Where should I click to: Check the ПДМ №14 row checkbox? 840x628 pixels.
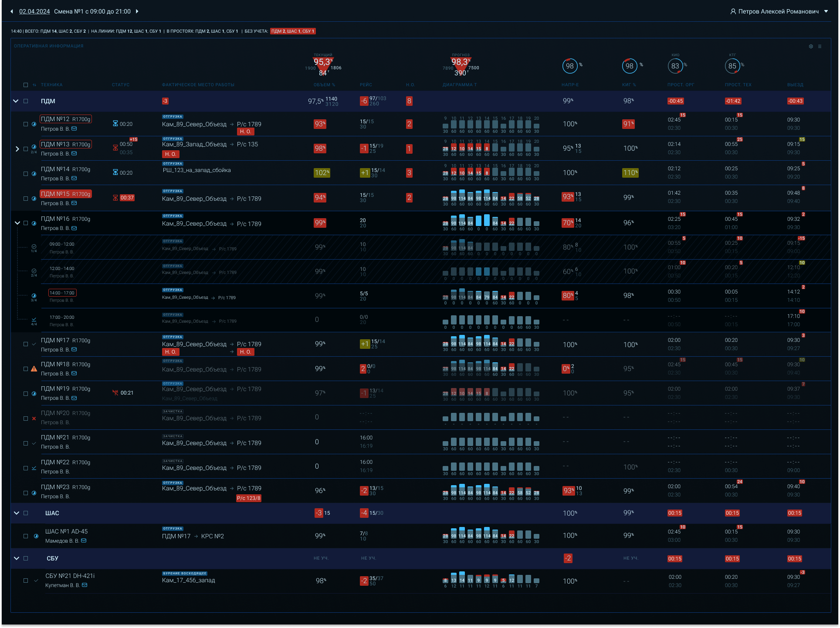pyautogui.click(x=26, y=174)
